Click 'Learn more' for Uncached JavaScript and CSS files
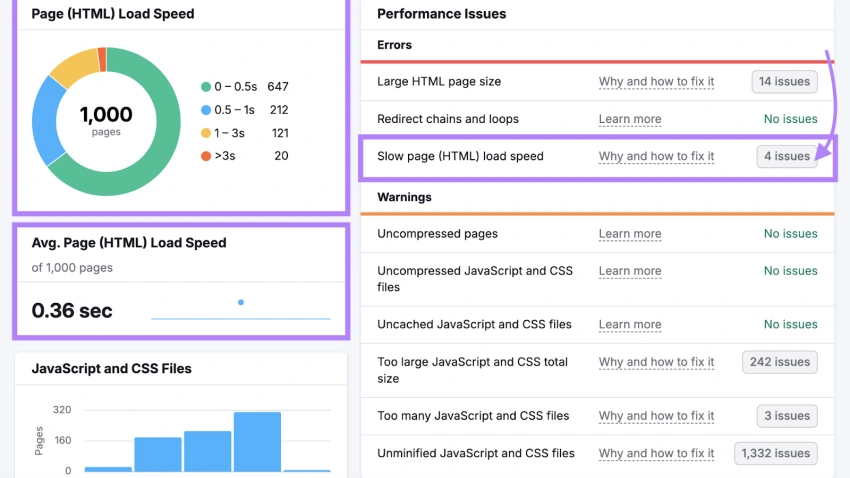Image resolution: width=850 pixels, height=478 pixels. [630, 325]
